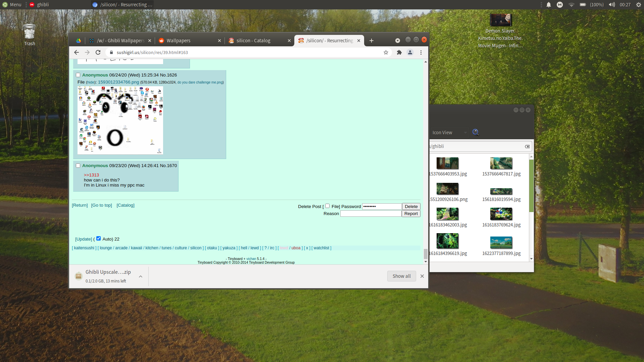The height and width of the screenshot is (362, 644).
Task: Disable the Auto update checkbox
Action: 99,239
